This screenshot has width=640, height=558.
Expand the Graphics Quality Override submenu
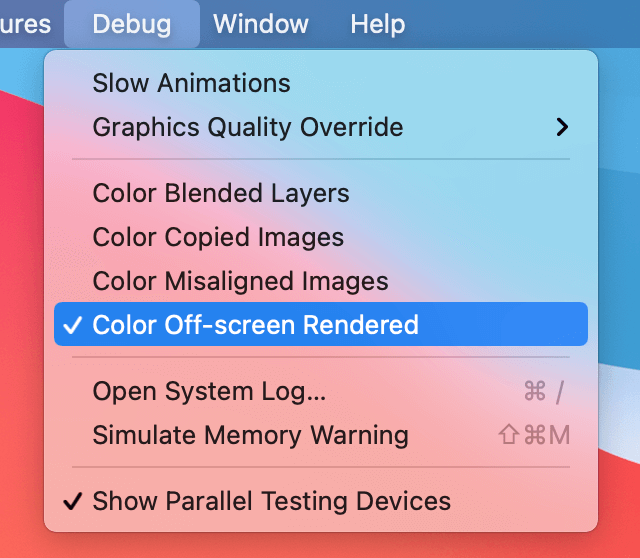(248, 128)
